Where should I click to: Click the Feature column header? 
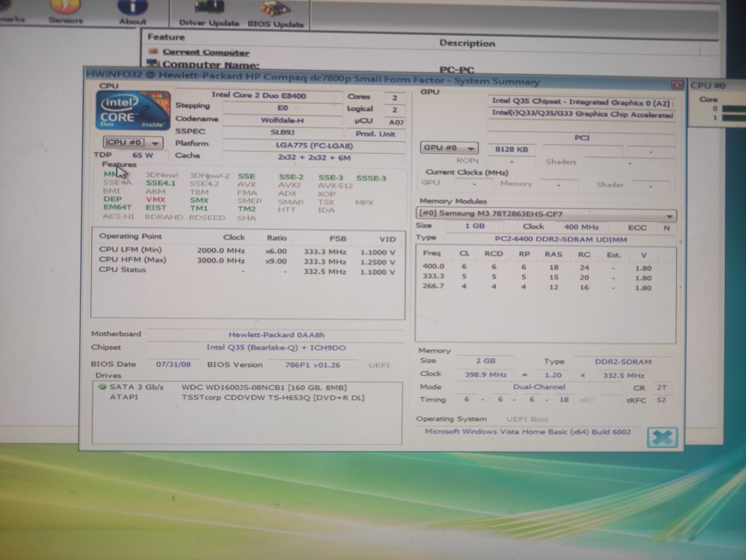166,37
